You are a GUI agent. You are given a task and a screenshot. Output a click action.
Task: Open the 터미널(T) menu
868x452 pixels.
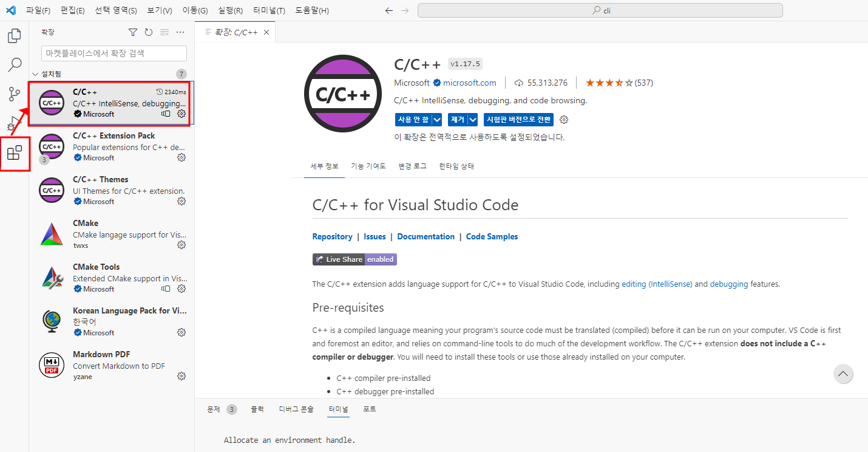click(269, 10)
